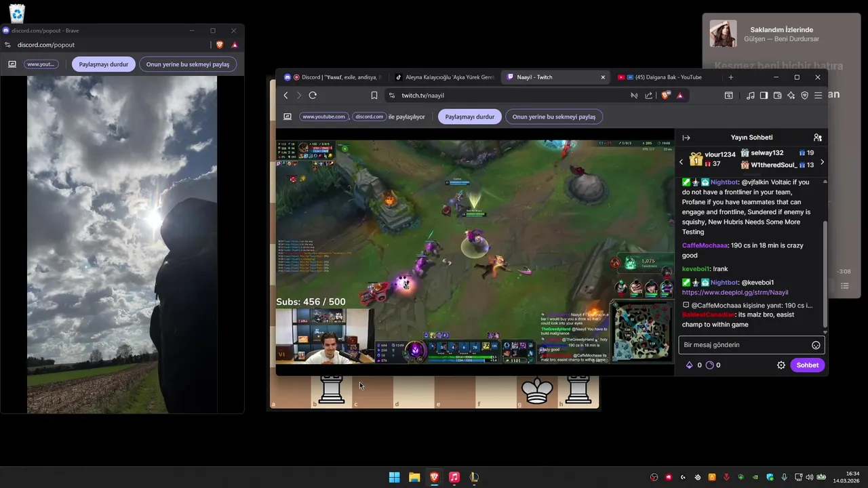Open the emoji picker in chat message box
Screen dimensions: 868x488
816,345
